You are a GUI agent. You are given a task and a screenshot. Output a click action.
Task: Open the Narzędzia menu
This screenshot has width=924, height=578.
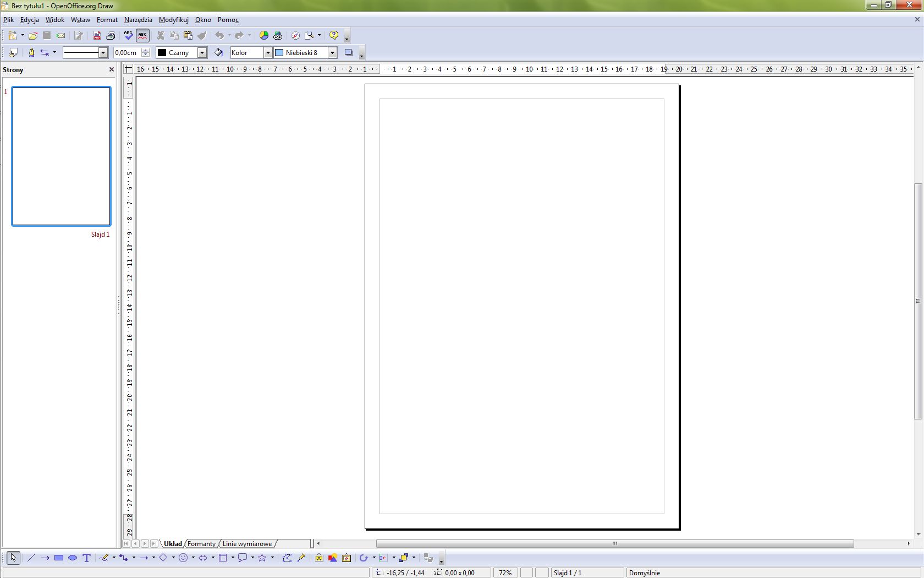click(x=138, y=20)
